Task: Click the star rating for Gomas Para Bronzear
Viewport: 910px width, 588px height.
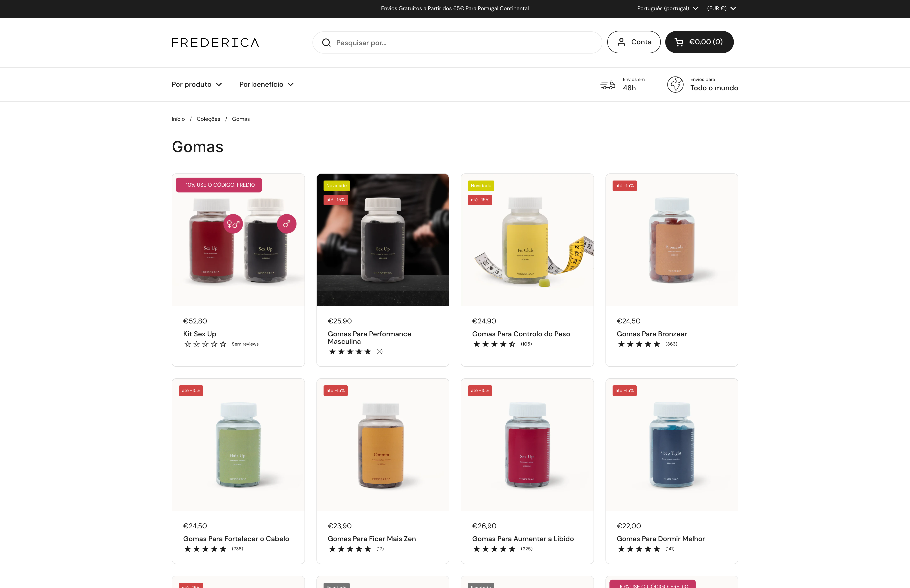Action: click(639, 344)
